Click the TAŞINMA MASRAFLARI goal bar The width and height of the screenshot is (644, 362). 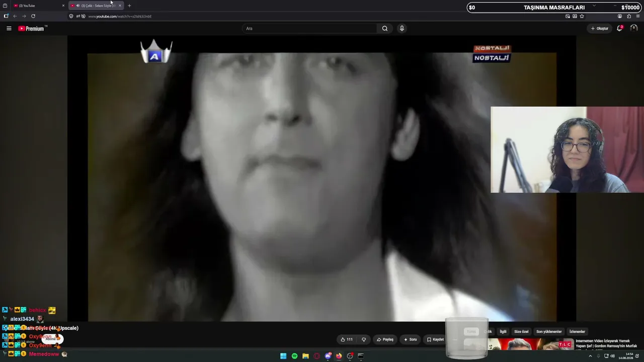554,8
